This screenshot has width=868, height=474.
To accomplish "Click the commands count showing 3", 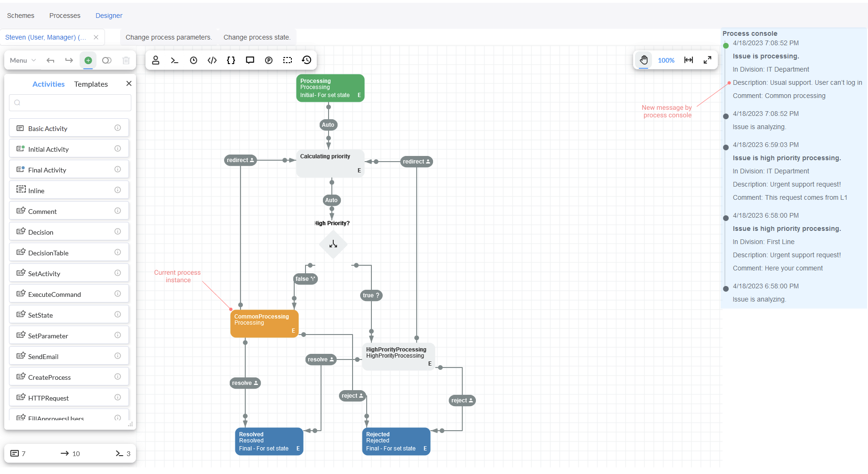I will pyautogui.click(x=123, y=453).
